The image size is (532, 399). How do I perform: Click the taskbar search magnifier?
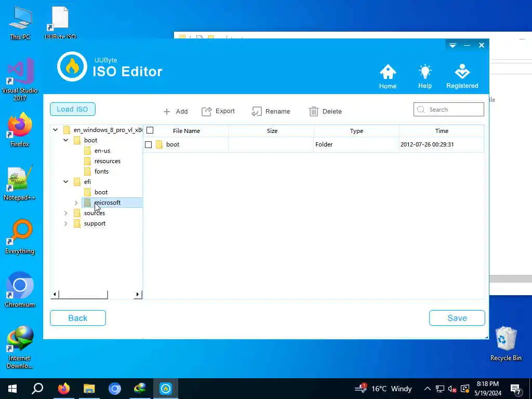point(37,389)
